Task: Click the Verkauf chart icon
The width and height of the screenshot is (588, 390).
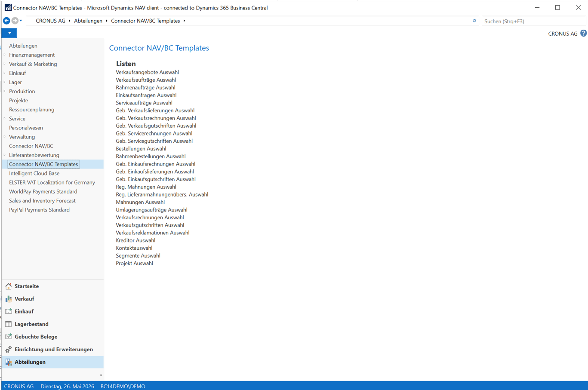Action: tap(9, 299)
